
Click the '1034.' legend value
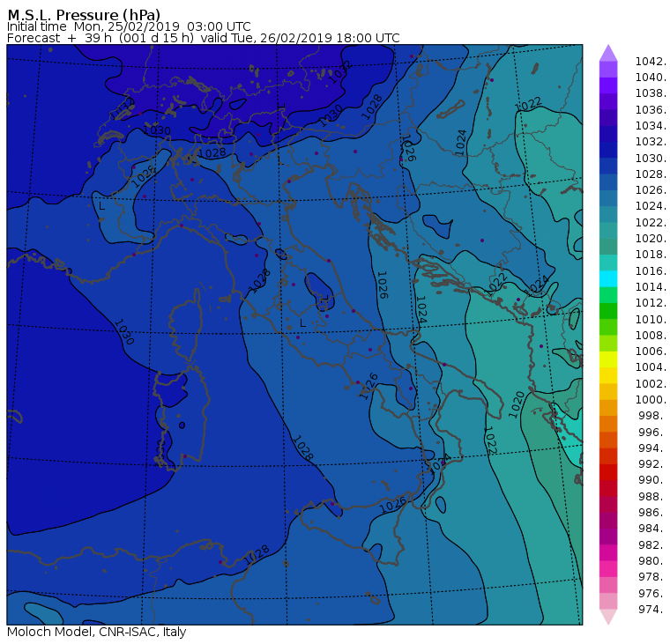point(651,126)
